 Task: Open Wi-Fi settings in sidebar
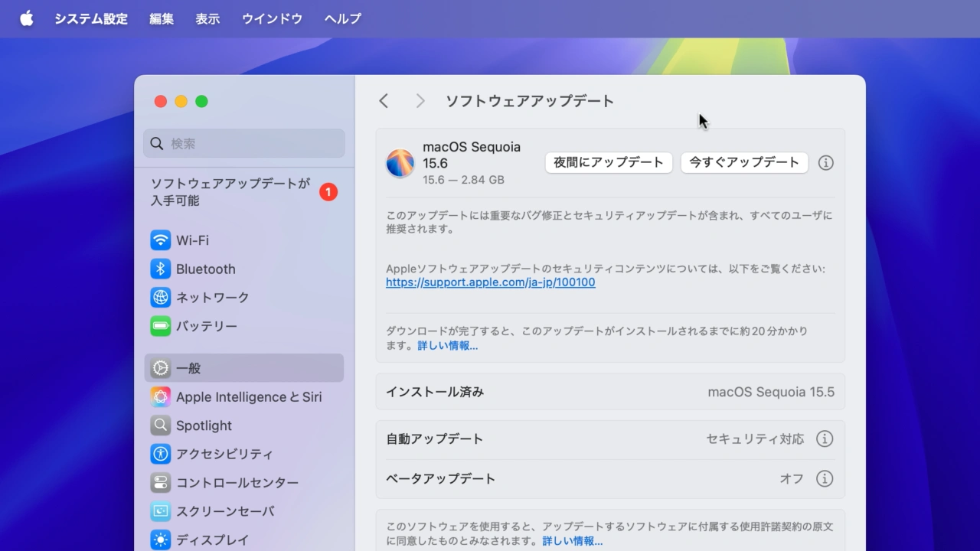click(x=192, y=240)
